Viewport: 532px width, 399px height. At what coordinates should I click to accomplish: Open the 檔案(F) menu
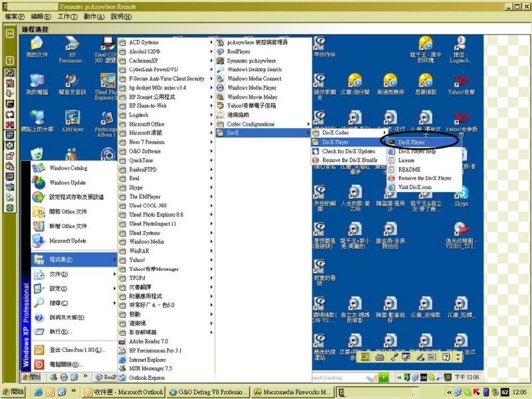[x=15, y=17]
